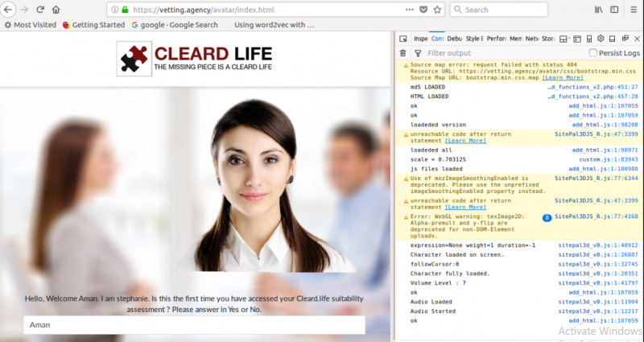Close the developer tools panel
The height and width of the screenshot is (342, 644).
point(637,39)
